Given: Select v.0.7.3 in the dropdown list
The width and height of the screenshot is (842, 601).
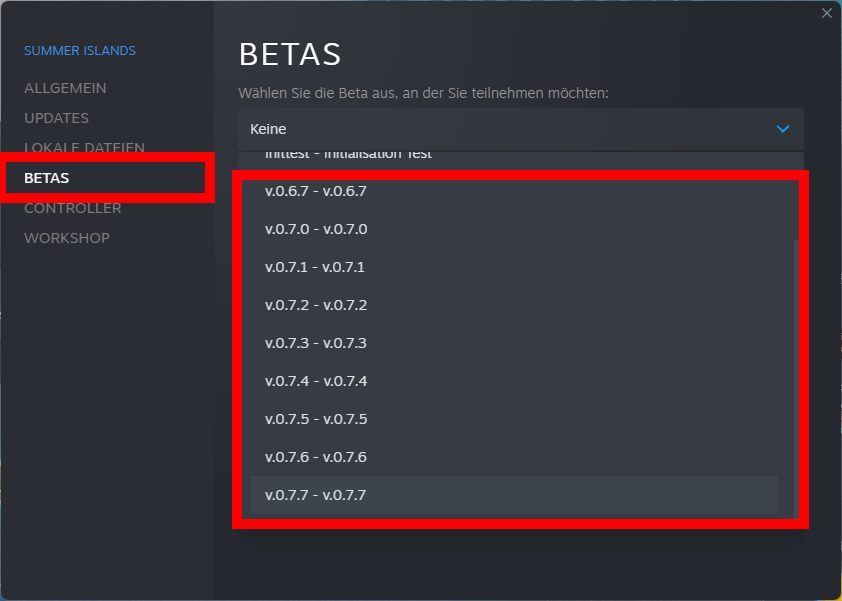Looking at the screenshot, I should [x=316, y=343].
